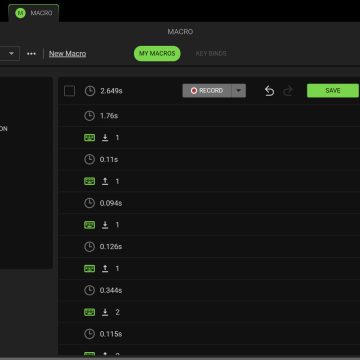Click the green M logo icon
This screenshot has height=360, width=360.
[21, 13]
